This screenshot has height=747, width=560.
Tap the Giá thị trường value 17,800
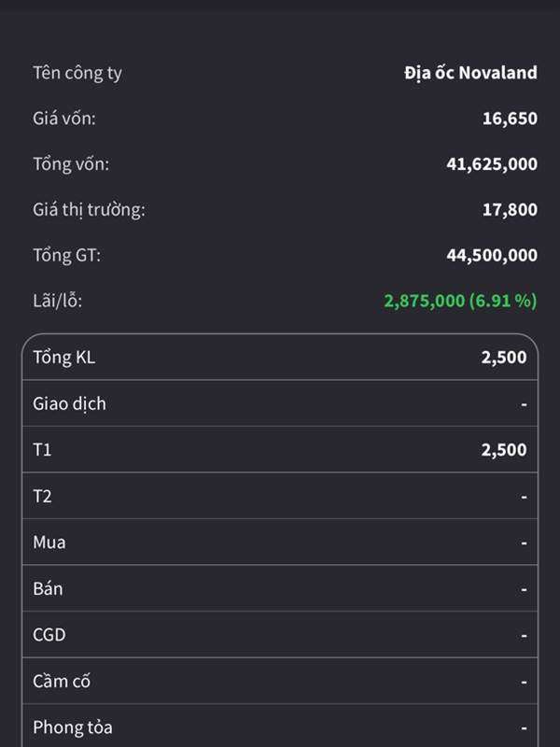coord(510,209)
